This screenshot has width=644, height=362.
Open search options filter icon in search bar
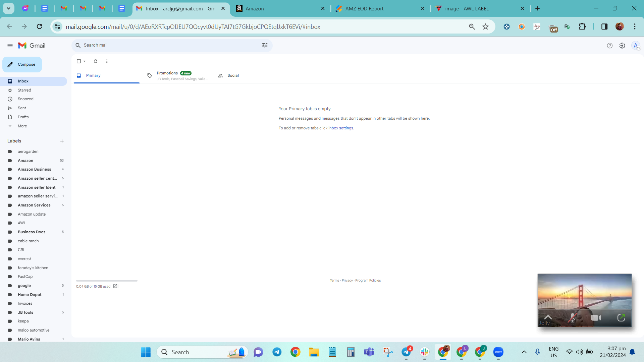(265, 45)
